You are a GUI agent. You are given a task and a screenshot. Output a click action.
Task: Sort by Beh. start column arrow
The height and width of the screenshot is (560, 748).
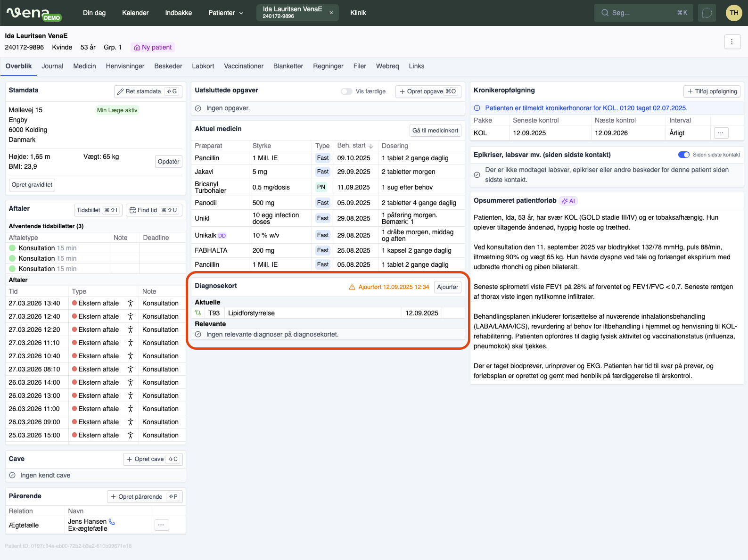(x=371, y=146)
